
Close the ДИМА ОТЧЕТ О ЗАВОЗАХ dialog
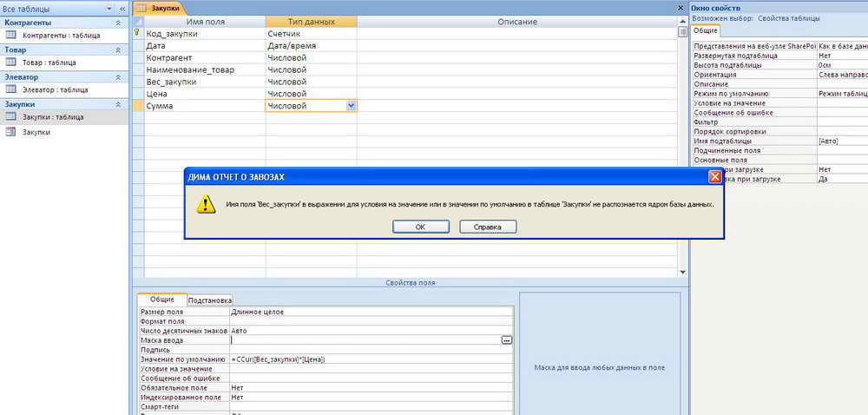[714, 177]
